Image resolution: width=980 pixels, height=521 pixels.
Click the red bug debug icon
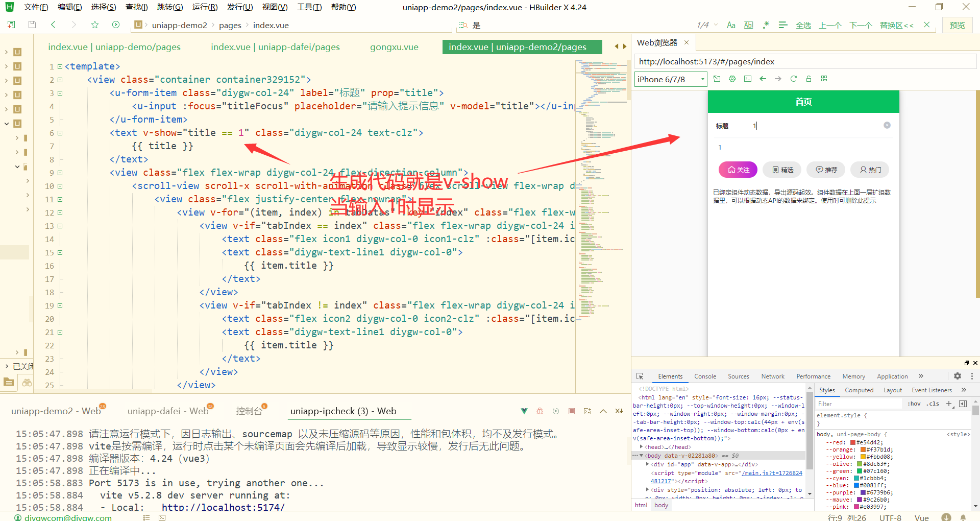click(540, 411)
